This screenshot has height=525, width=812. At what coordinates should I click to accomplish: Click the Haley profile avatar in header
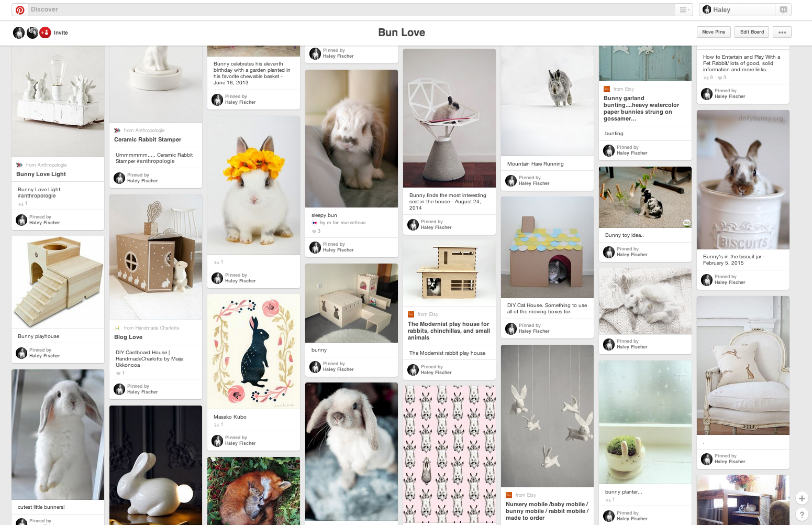[707, 10]
